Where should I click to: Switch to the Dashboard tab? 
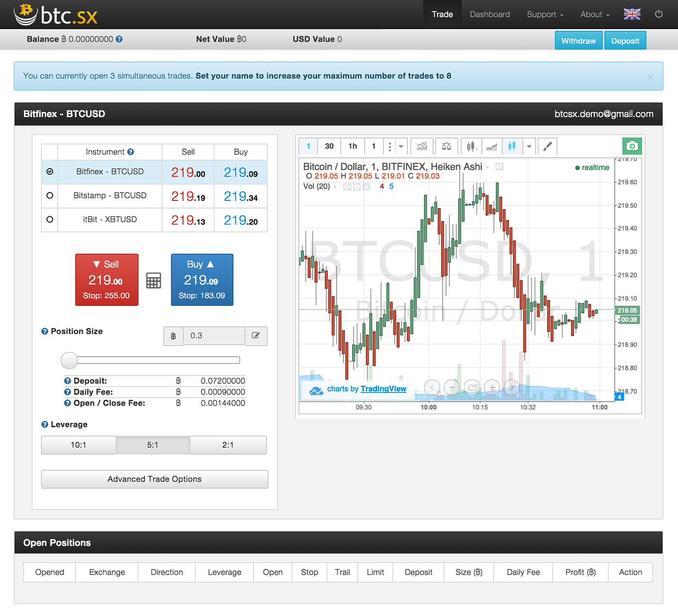[x=490, y=14]
